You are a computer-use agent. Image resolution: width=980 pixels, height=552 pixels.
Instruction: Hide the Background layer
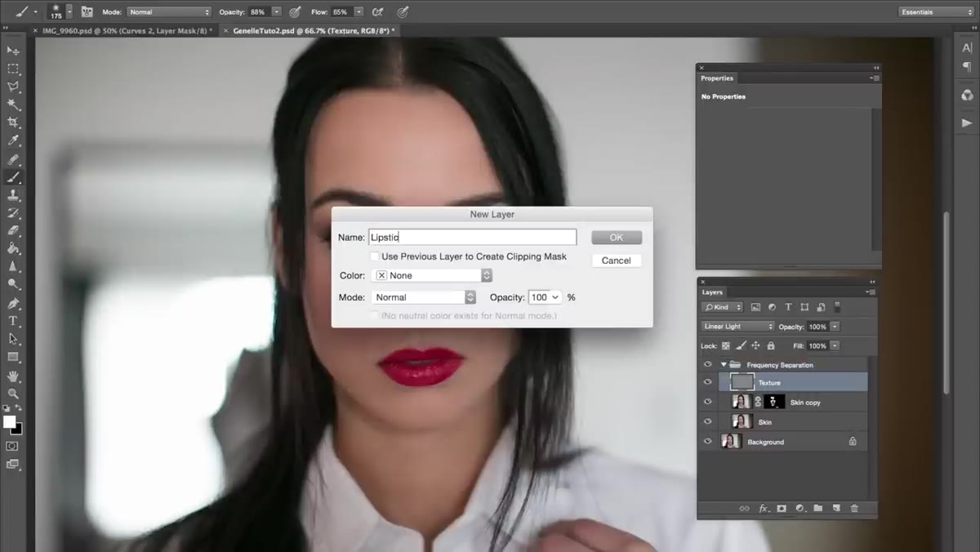708,441
